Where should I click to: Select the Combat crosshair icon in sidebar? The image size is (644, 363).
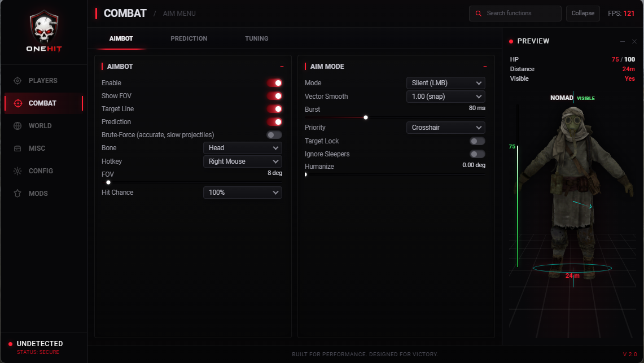pyautogui.click(x=18, y=103)
